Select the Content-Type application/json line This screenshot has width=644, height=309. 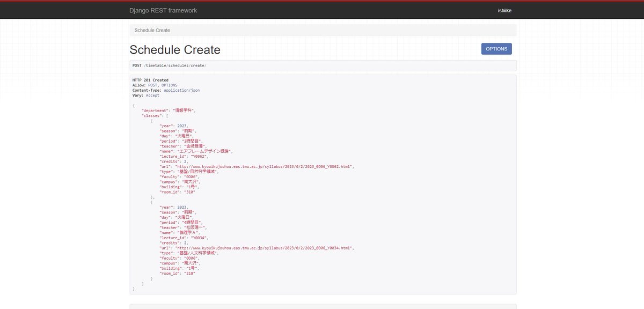166,90
